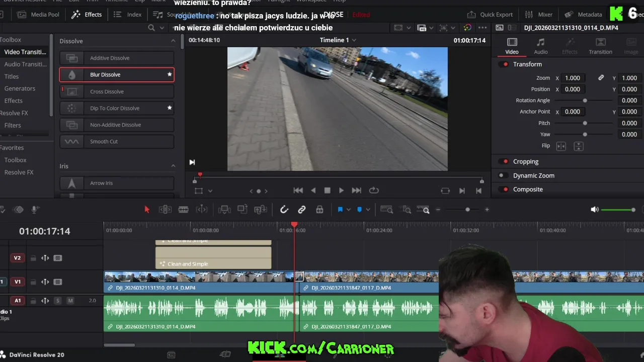This screenshot has height=362, width=644.
Task: Open the viewer overlay mode dropdown
Action: [210, 191]
